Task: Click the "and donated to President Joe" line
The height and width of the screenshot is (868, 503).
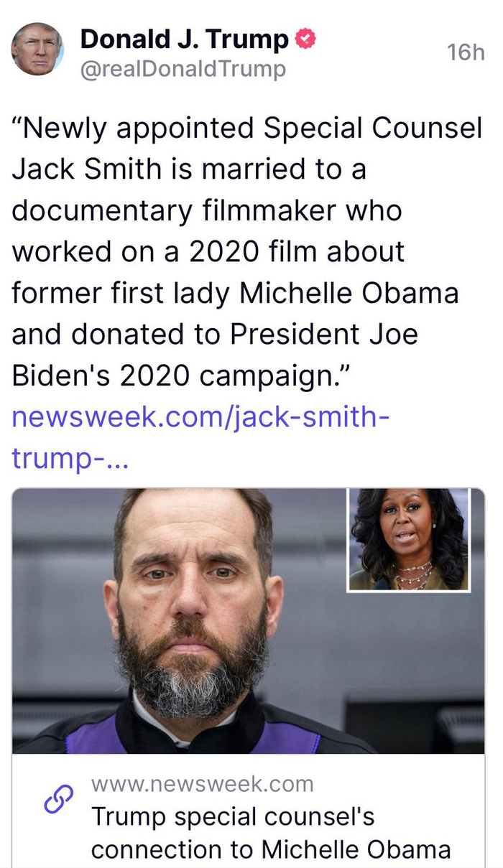Action: click(x=215, y=334)
